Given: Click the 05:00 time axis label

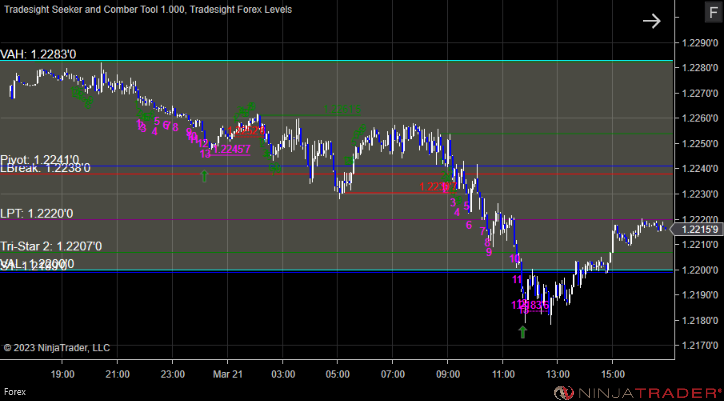Looking at the screenshot, I should pyautogui.click(x=338, y=374).
